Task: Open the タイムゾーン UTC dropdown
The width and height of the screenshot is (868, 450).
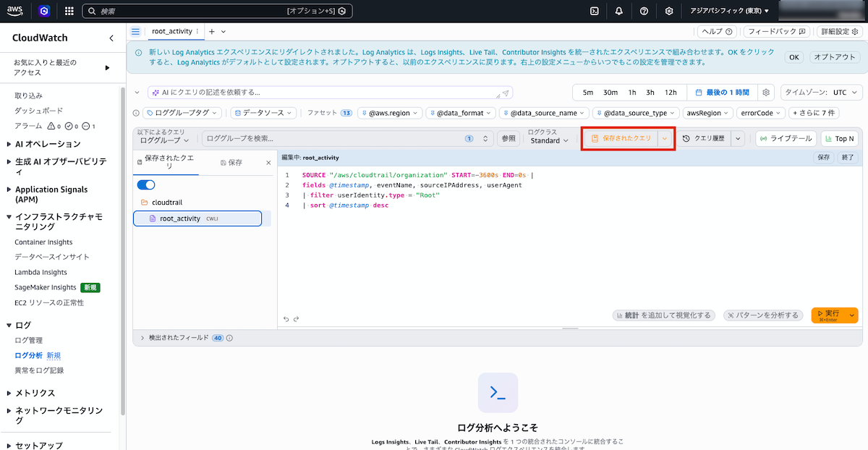Action: coord(822,93)
